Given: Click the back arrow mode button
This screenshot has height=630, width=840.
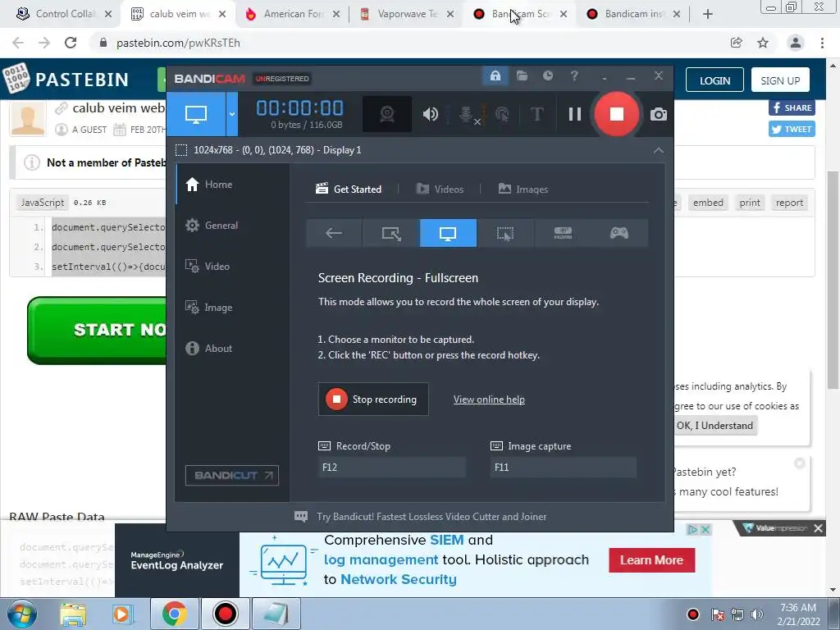Looking at the screenshot, I should click(x=334, y=233).
